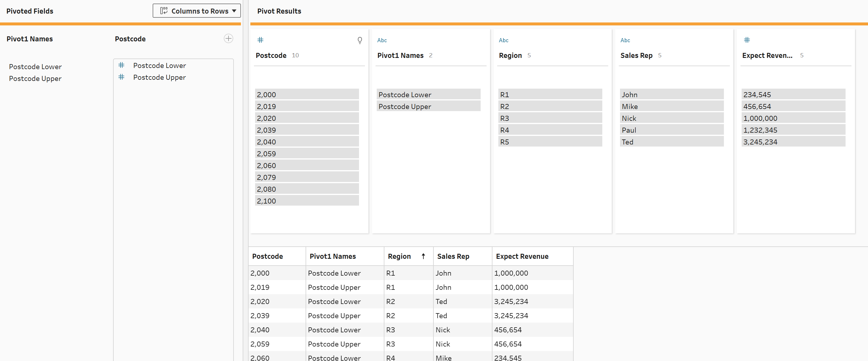Image resolution: width=868 pixels, height=361 pixels.
Task: Click the Abc type icon on Pivot1 Names
Action: (382, 40)
